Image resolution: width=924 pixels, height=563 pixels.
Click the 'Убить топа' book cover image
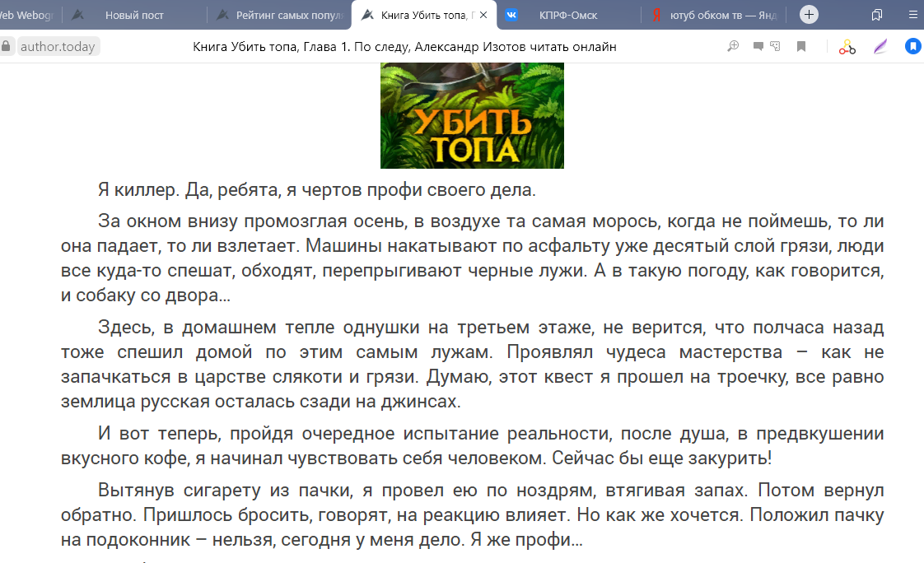472,115
